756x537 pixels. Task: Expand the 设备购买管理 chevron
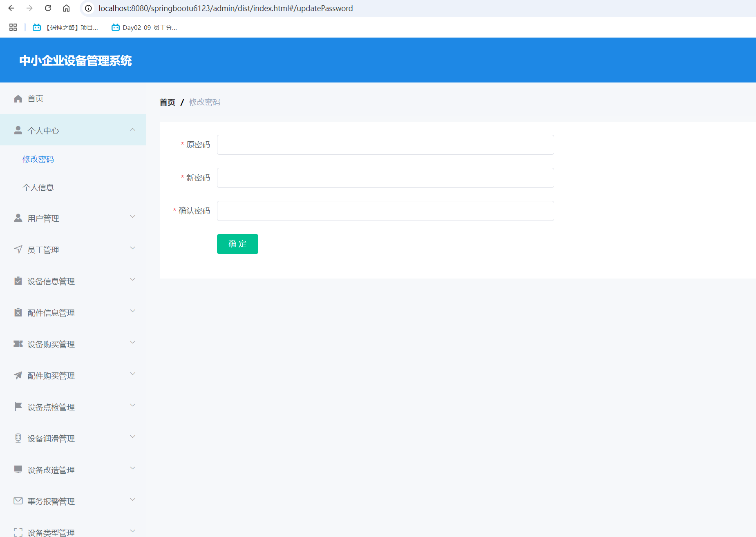pos(132,342)
